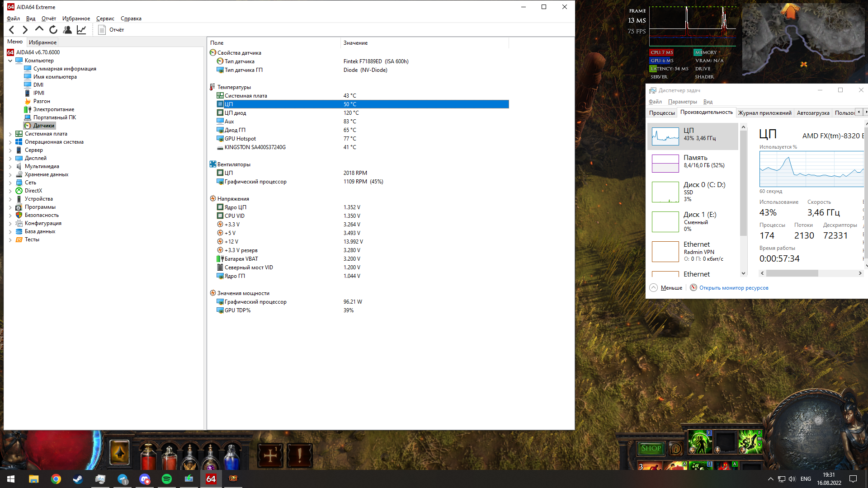Collapse the Компьютер tree node
The image size is (868, 488).
(10, 61)
